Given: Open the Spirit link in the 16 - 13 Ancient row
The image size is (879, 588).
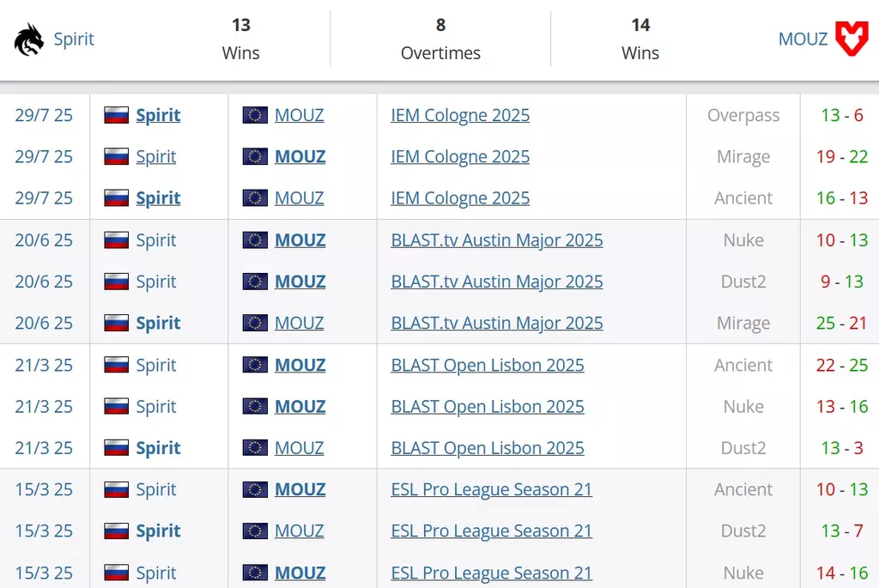Looking at the screenshot, I should click(158, 198).
